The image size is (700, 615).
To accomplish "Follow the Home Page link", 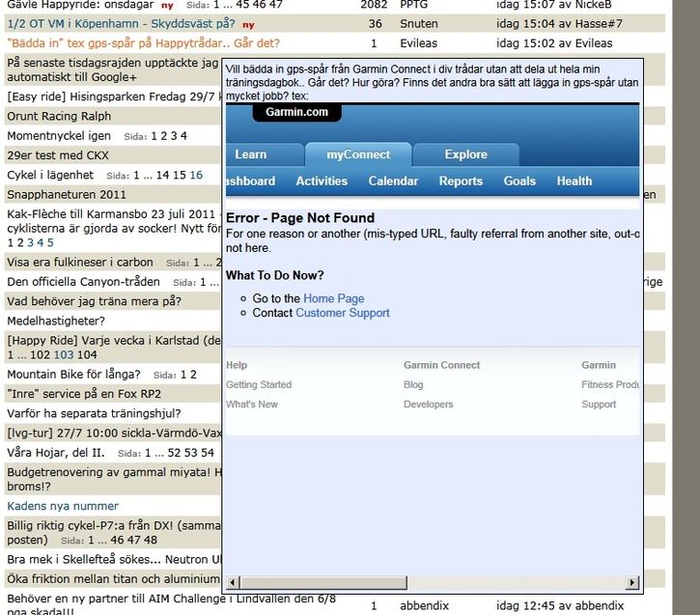I will click(333, 298).
